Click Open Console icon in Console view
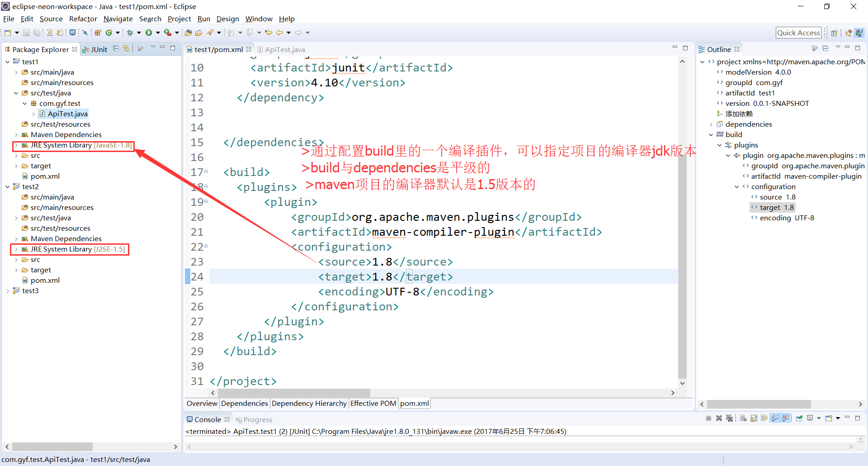The width and height of the screenshot is (868, 466). coord(829,418)
